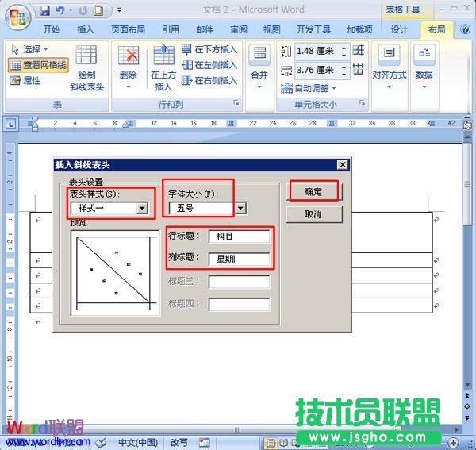Viewport: 476px width, 450px height.
Task: Open Row and Column dialog launcher
Action: pyautogui.click(x=236, y=103)
